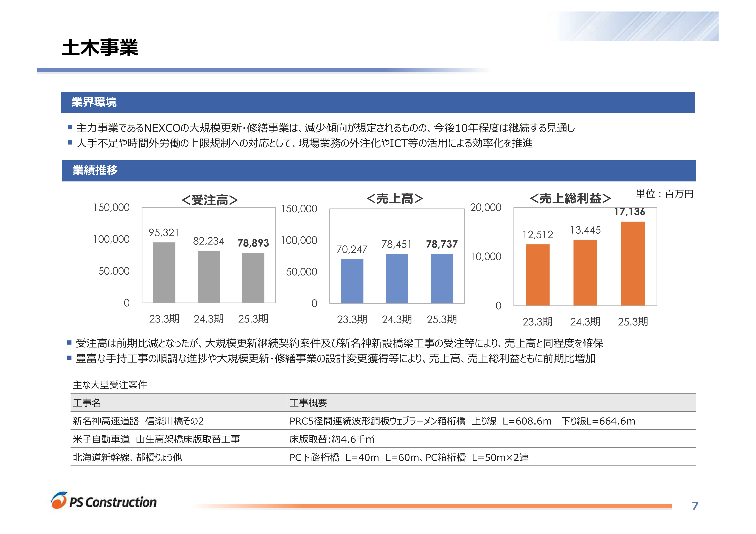Click the 10,000 axis label
756x534 pixels.
coord(486,256)
